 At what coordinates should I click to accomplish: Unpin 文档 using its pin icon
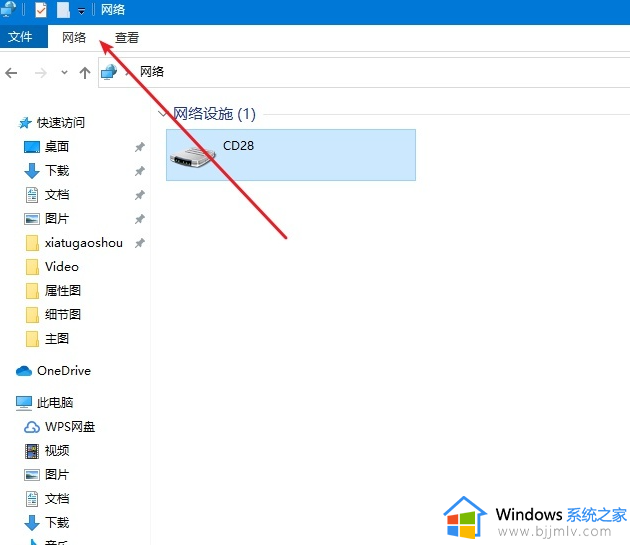(x=139, y=195)
